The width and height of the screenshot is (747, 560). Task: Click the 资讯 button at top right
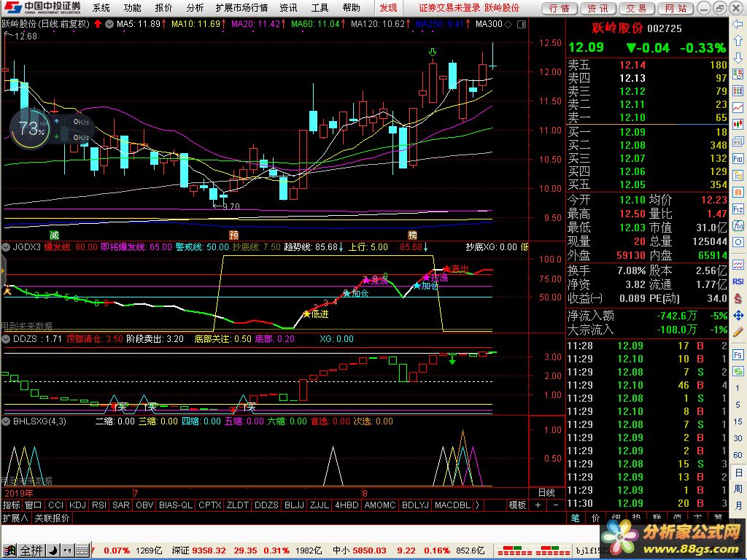point(598,8)
